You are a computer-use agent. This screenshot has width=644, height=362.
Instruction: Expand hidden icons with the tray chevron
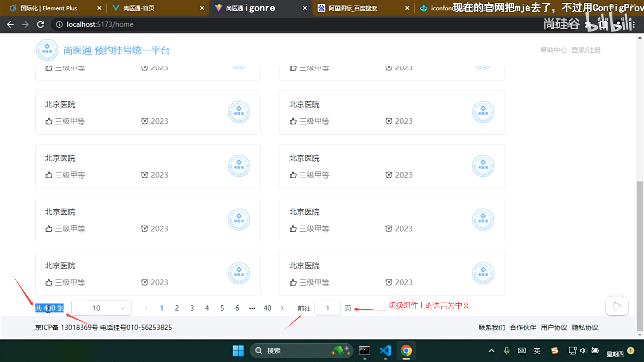(x=491, y=351)
